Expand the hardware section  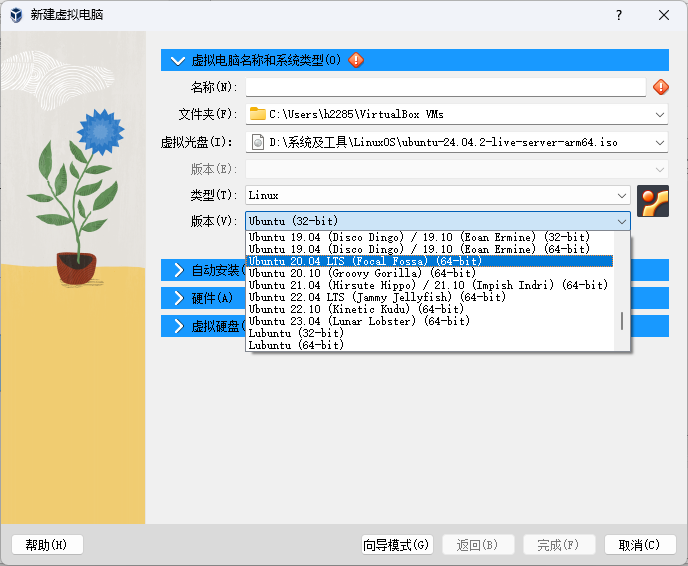pos(179,298)
